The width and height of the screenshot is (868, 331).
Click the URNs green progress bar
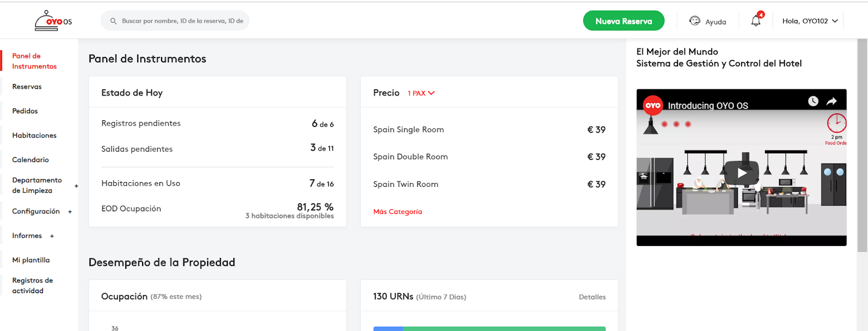tap(504, 329)
